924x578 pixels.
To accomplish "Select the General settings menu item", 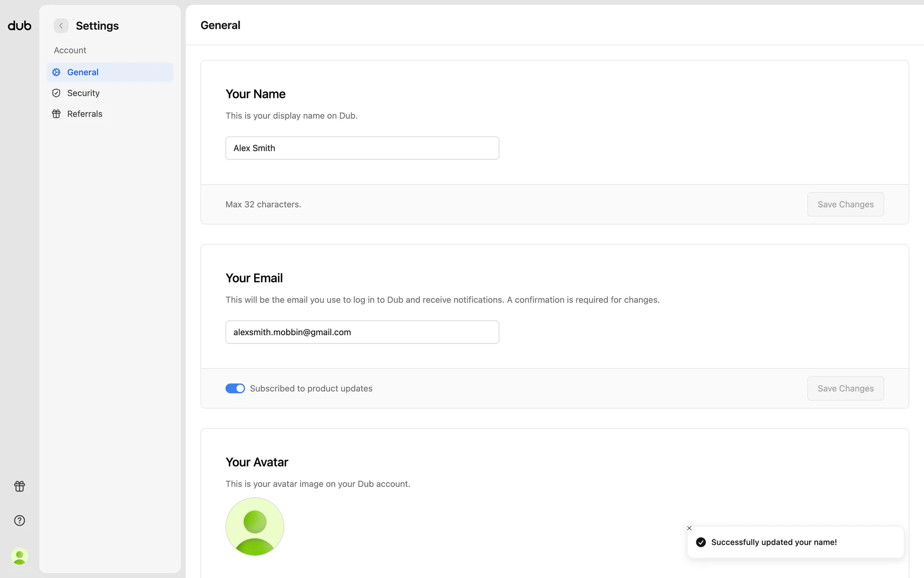I will tap(110, 72).
